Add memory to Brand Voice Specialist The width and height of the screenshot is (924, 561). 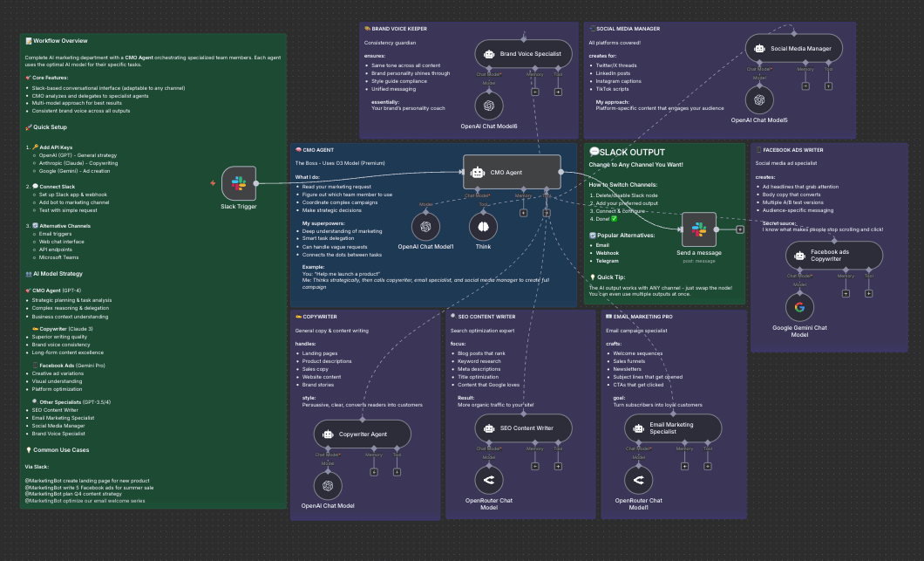coord(535,91)
